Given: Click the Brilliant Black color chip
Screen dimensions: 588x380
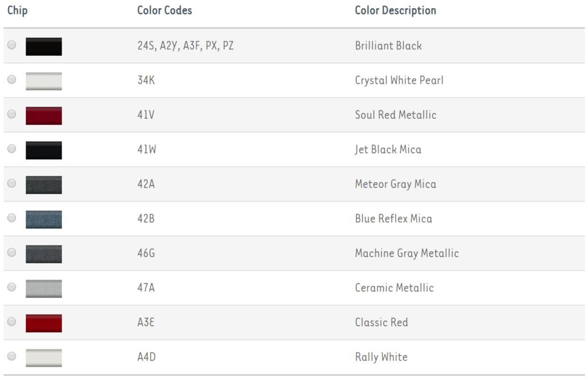Looking at the screenshot, I should (x=44, y=46).
